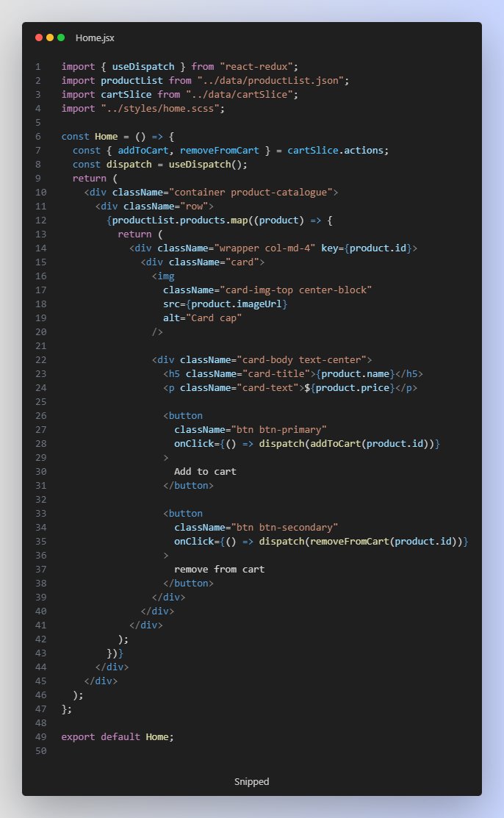
Task: Click dispatch(addToCart(product.id)) on line 28
Action: 347,444
